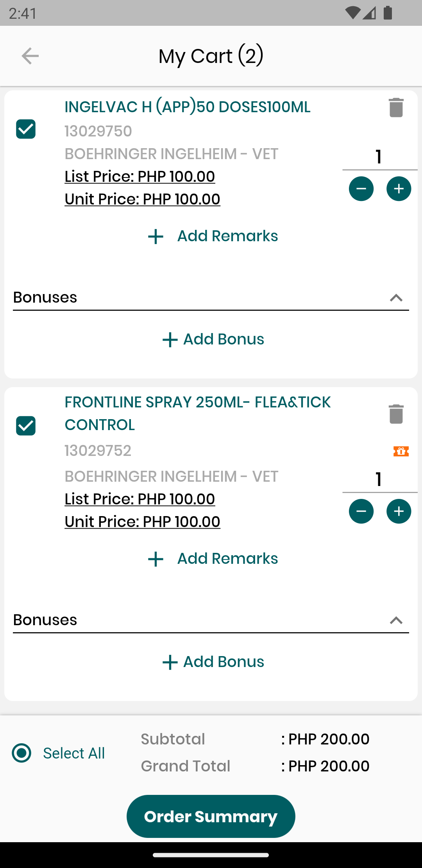
Task: Increase INGELVAC H quantity with plus
Action: pos(399,189)
